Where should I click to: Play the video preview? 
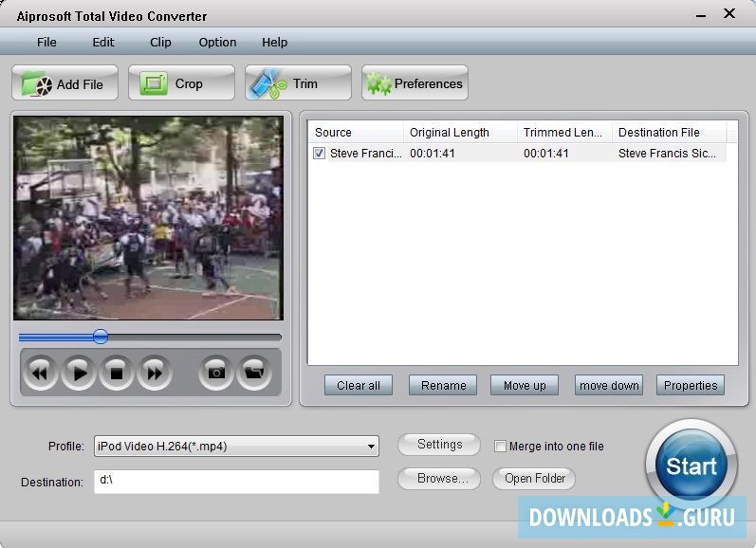point(79,373)
